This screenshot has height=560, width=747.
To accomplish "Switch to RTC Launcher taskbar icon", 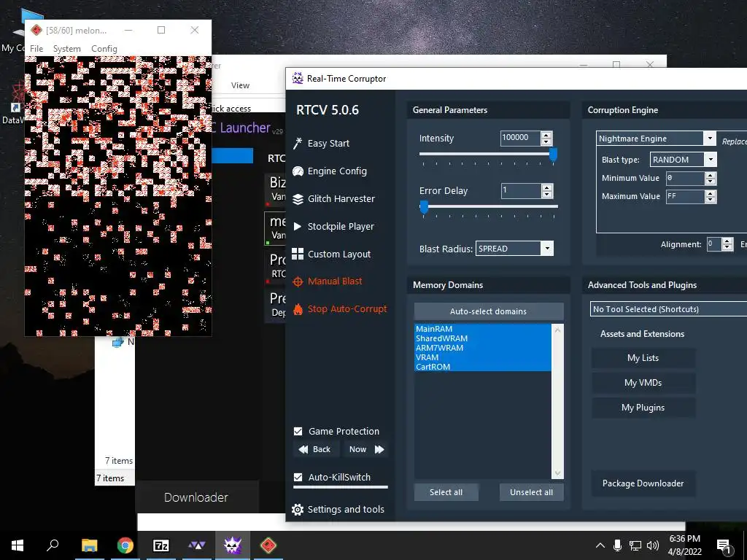I will click(197, 545).
